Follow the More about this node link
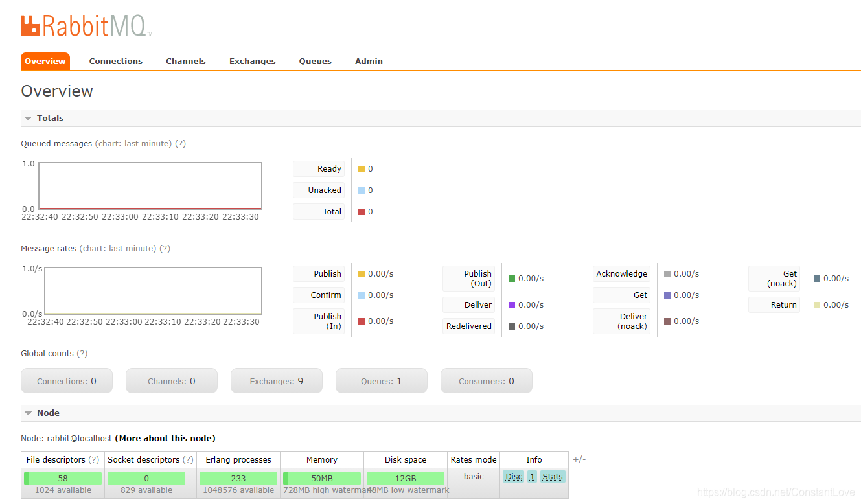 (165, 439)
